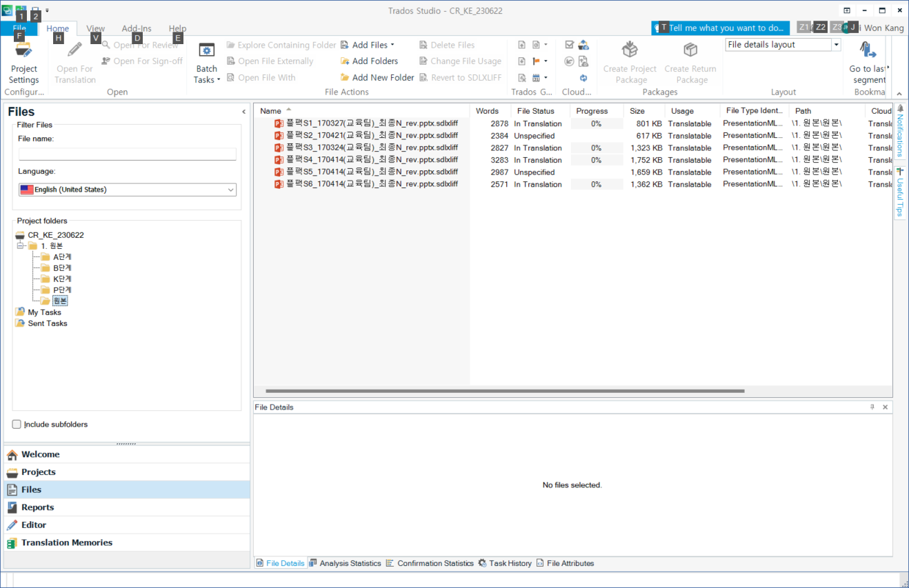Click Add Folders in File Actions
Viewport: 909px width, 588px height.
coord(369,61)
